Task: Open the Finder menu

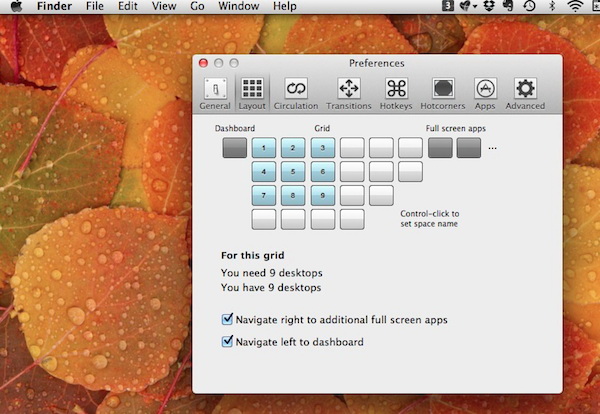Action: click(54, 6)
